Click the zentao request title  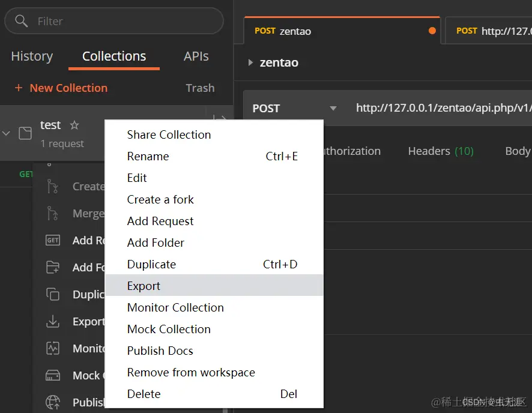pyautogui.click(x=279, y=62)
